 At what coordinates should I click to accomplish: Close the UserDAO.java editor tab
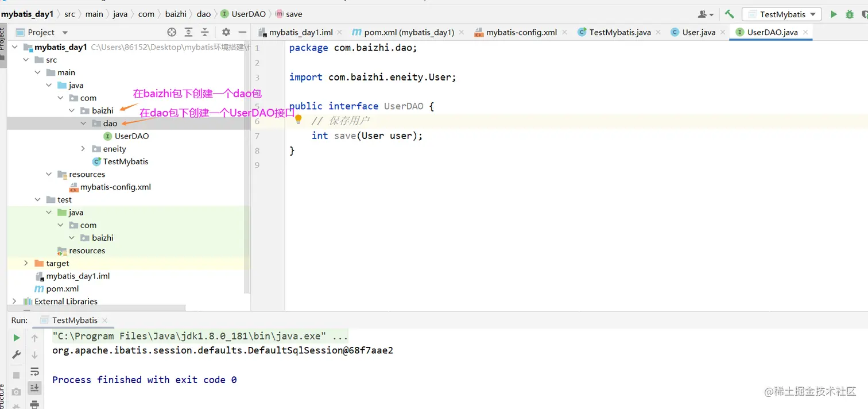click(805, 33)
